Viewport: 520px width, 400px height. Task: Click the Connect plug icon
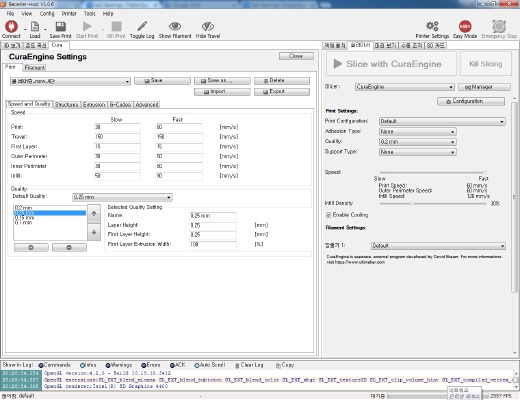[11, 26]
